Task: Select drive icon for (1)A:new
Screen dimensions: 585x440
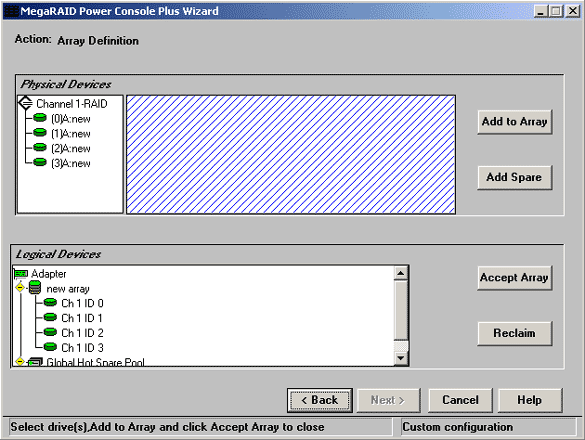Action: [x=40, y=133]
